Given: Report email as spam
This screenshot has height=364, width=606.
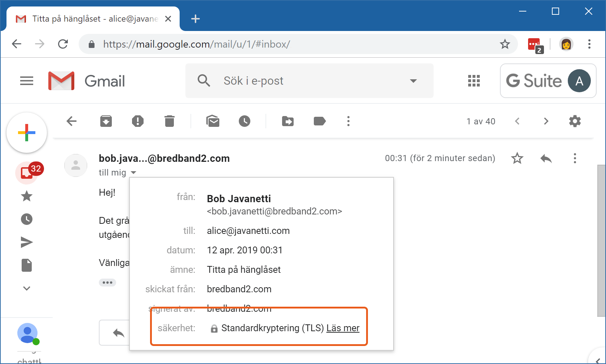Looking at the screenshot, I should click(x=138, y=121).
